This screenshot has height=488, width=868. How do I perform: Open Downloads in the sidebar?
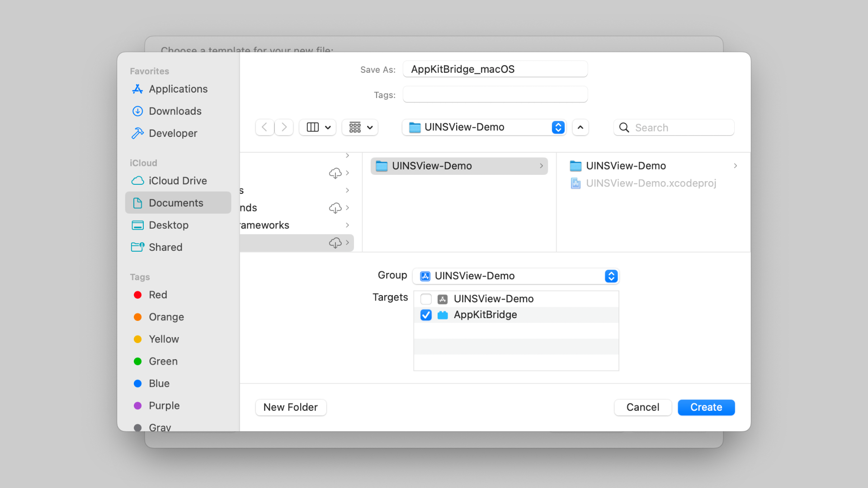pos(175,111)
